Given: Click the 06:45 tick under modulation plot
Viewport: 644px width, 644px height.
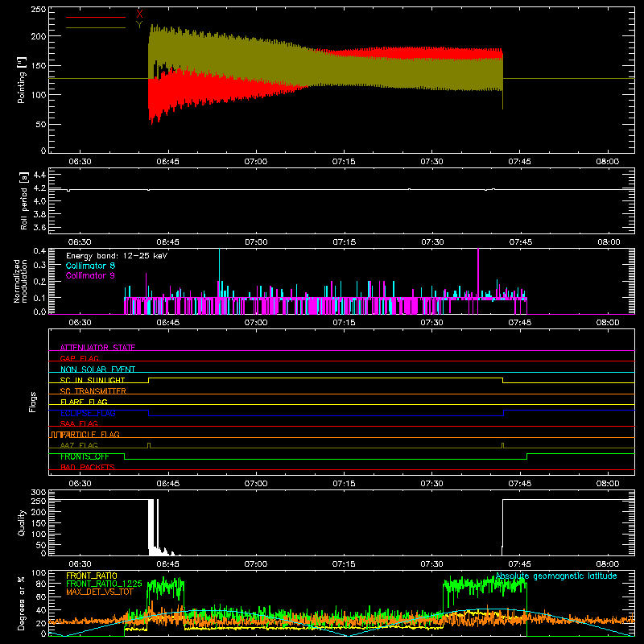Looking at the screenshot, I should click(x=167, y=323).
